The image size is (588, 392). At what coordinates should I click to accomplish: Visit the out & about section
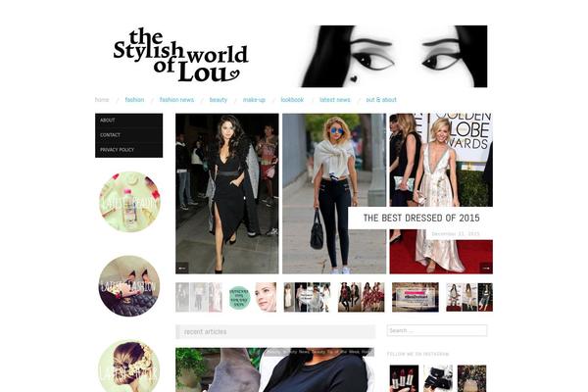pyautogui.click(x=381, y=100)
